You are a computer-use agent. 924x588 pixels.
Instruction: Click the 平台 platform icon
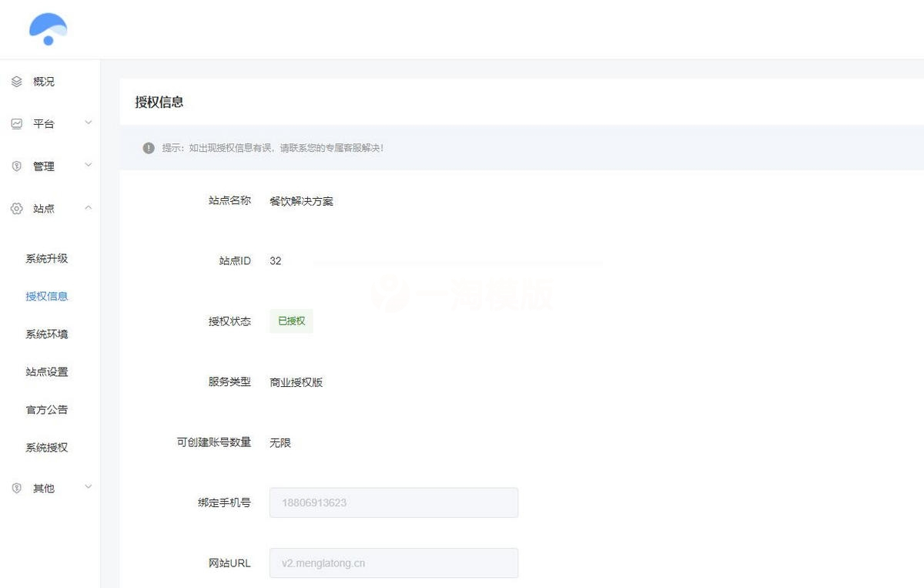pos(16,123)
